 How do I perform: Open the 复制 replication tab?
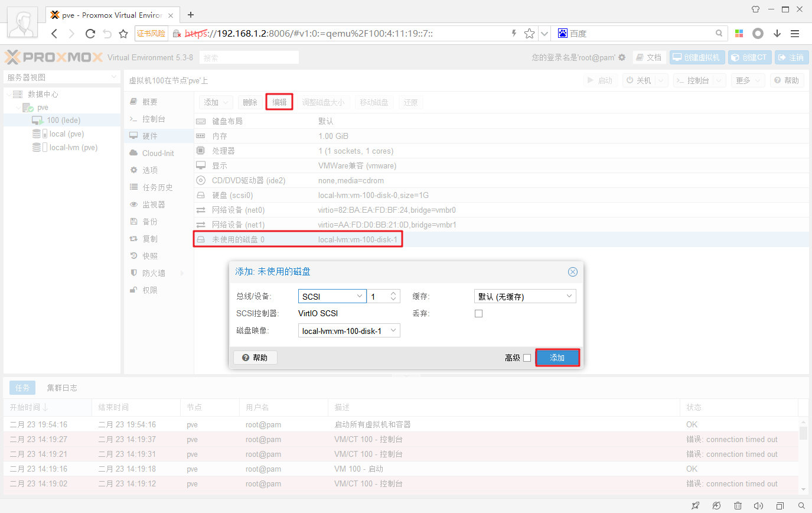click(x=150, y=239)
